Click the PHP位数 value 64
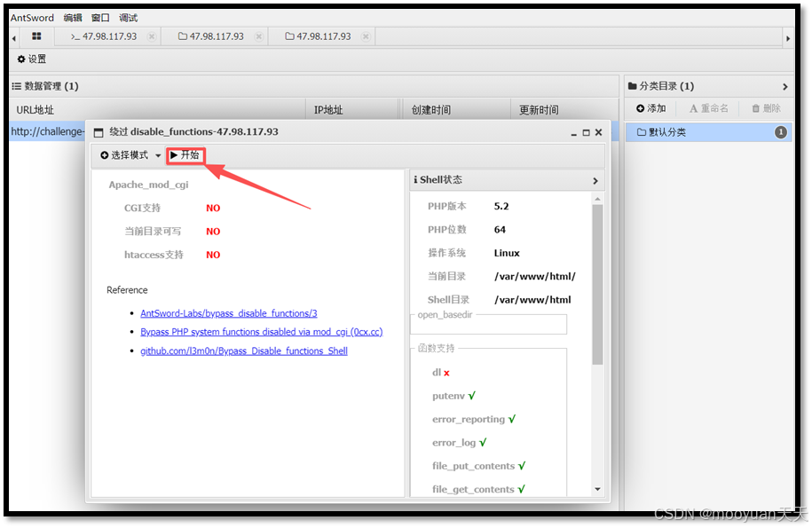 (x=500, y=230)
